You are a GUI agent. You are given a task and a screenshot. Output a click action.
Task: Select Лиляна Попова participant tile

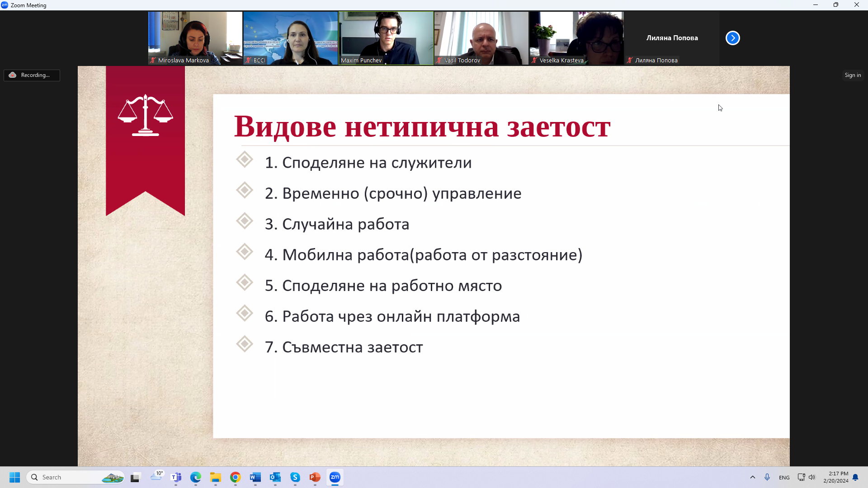pyautogui.click(x=672, y=38)
